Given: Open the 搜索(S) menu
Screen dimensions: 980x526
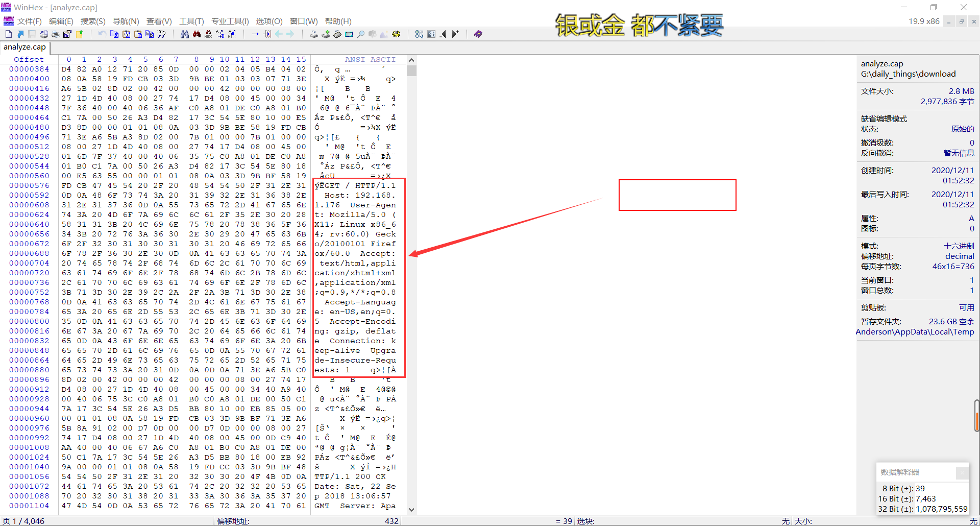Looking at the screenshot, I should (x=92, y=21).
